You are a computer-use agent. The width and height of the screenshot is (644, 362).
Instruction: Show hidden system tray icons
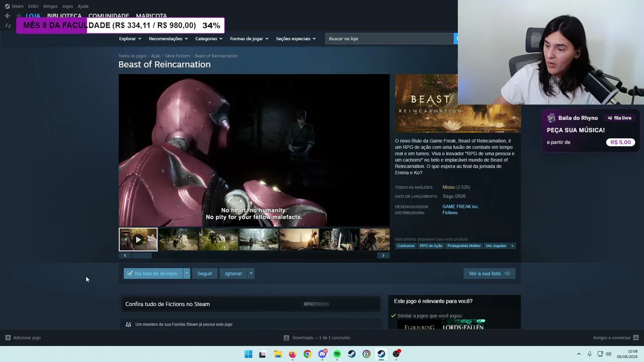click(x=579, y=354)
